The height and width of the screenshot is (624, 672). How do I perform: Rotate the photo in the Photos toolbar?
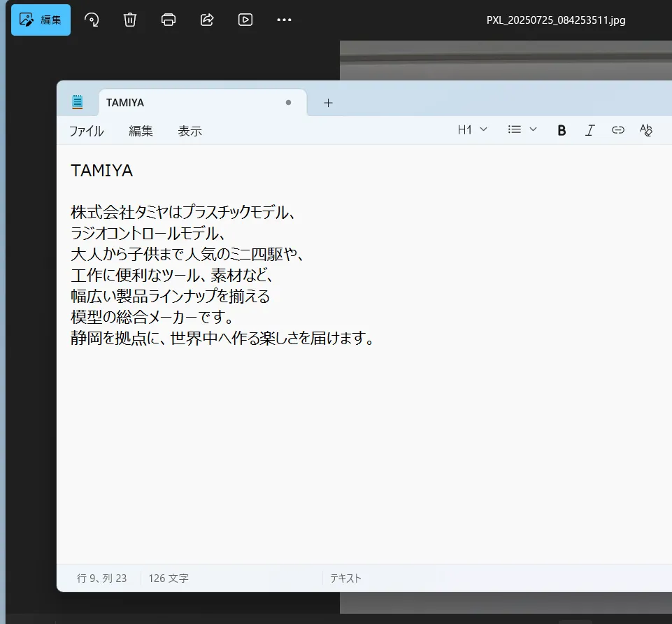[92, 20]
